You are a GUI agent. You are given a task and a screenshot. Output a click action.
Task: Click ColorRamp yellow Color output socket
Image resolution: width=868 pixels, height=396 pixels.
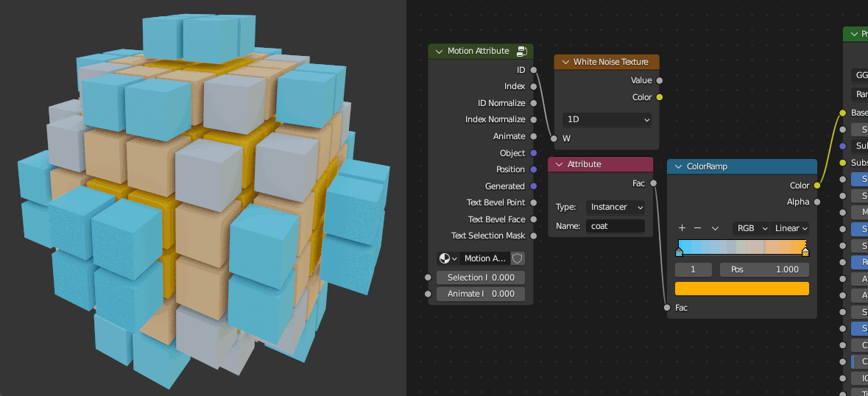pyautogui.click(x=817, y=185)
